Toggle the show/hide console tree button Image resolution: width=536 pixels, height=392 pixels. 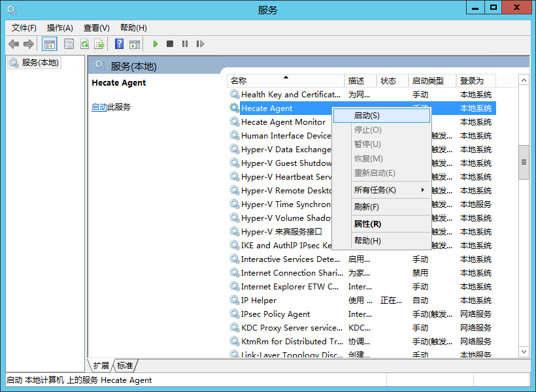coord(49,44)
